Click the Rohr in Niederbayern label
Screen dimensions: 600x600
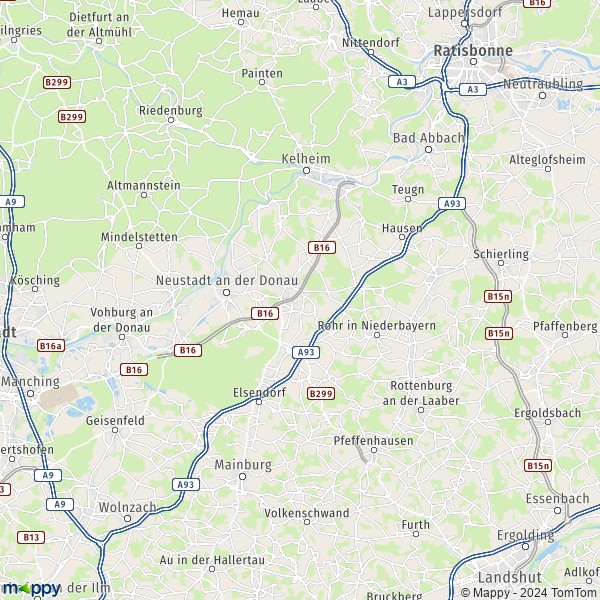click(377, 326)
